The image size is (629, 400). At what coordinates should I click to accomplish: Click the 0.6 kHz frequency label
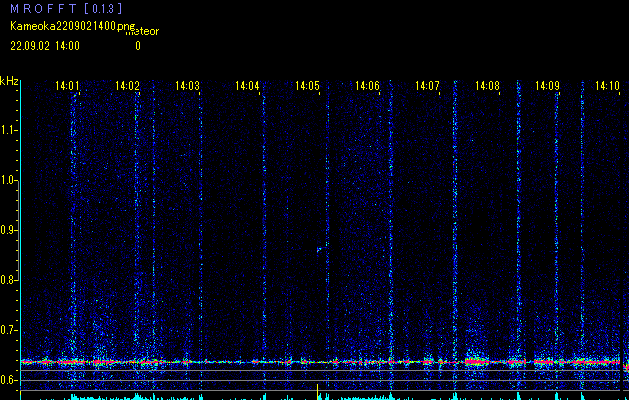[8, 380]
